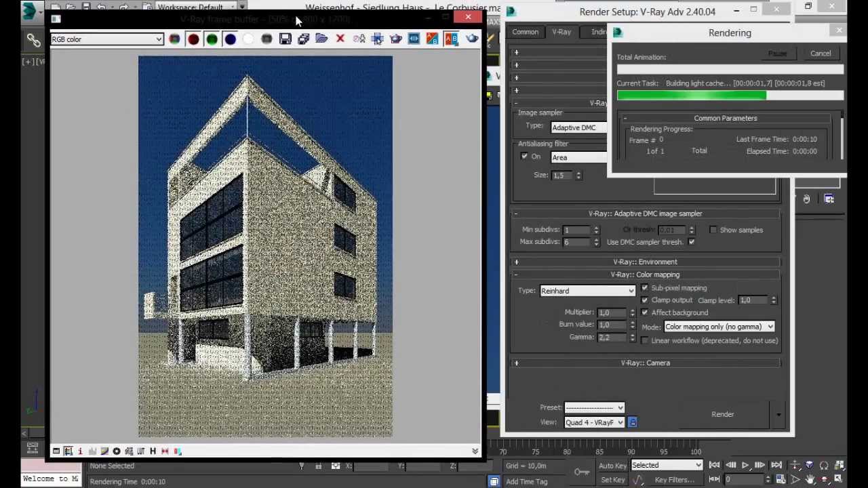Image resolution: width=868 pixels, height=488 pixels.
Task: Open the Reinhard color mapping type dropdown
Action: click(587, 291)
